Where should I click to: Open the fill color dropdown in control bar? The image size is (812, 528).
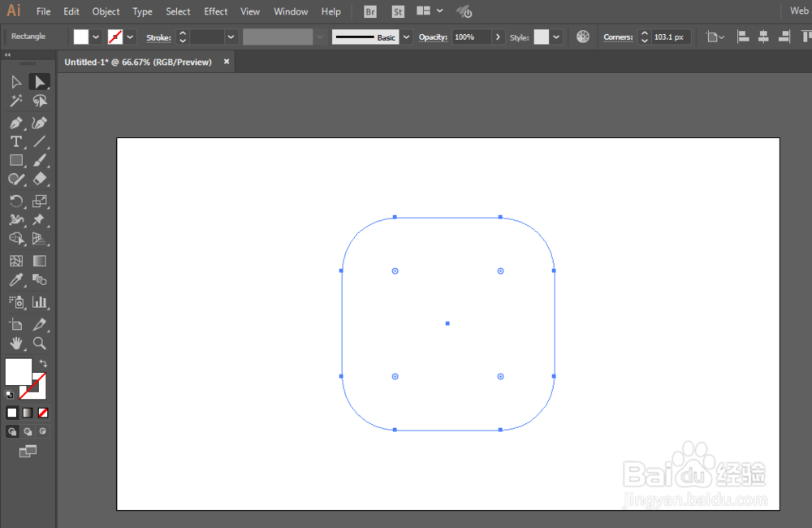click(96, 37)
